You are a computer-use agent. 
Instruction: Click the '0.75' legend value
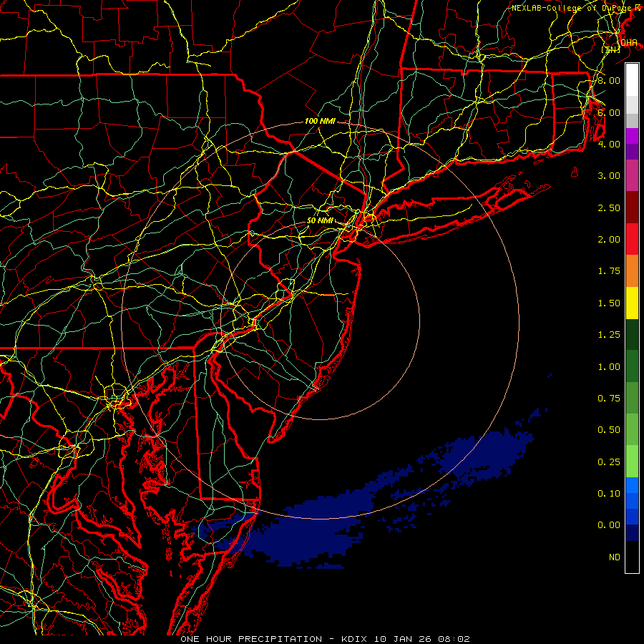tap(609, 398)
